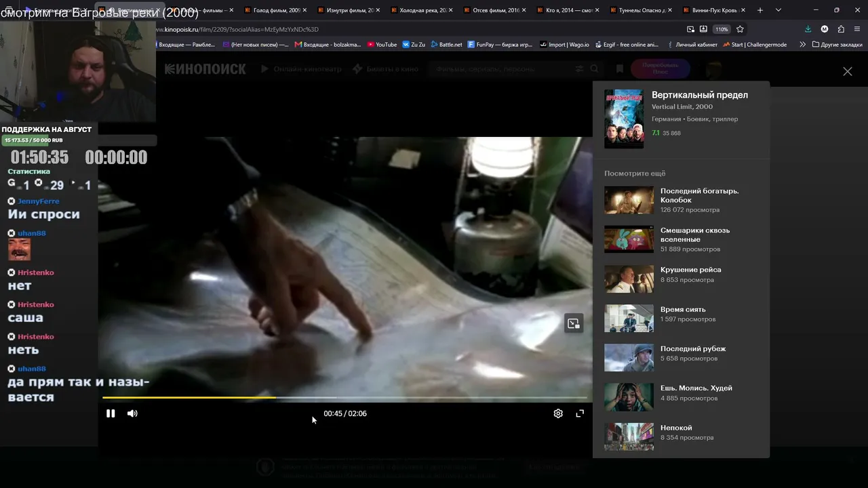Enter fullscreen video mode
Screen dimensions: 868x488
tap(580, 413)
